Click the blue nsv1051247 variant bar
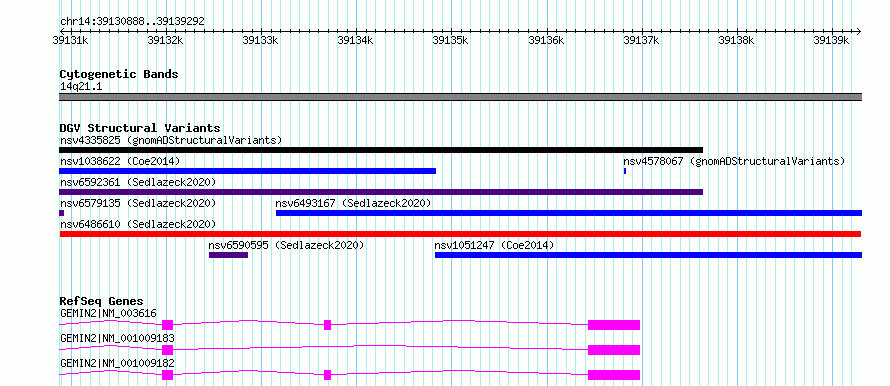This screenshot has width=890, height=386. pos(648,255)
